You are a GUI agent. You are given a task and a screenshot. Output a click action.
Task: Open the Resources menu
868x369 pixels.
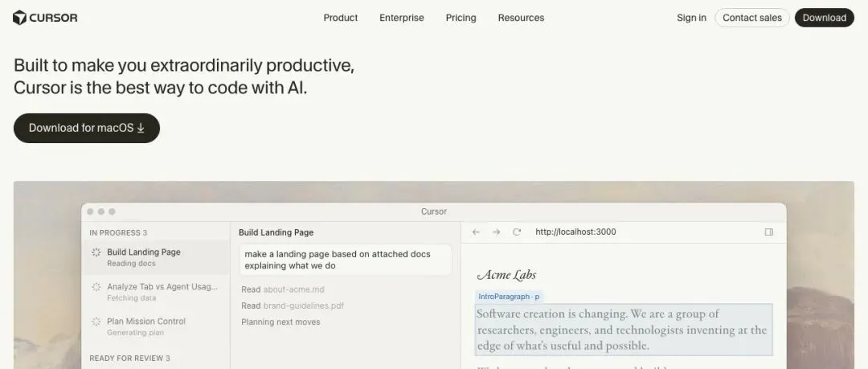[521, 18]
